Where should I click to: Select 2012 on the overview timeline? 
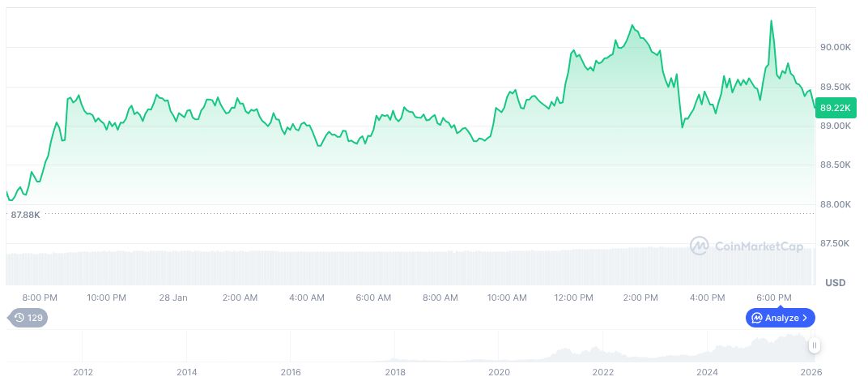[83, 372]
